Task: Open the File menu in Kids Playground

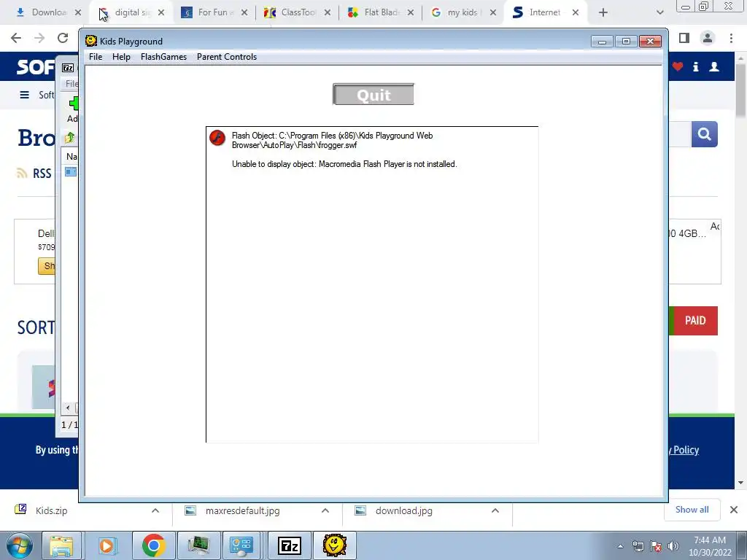Action: 96,57
